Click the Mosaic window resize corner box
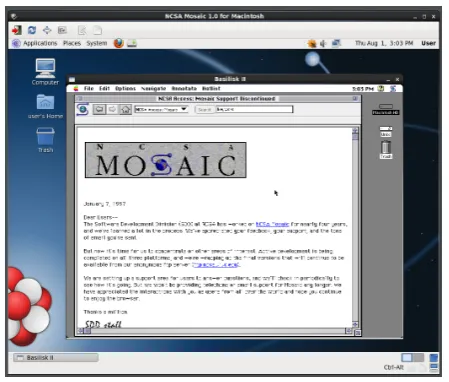This screenshot has height=382, width=449. 358,332
